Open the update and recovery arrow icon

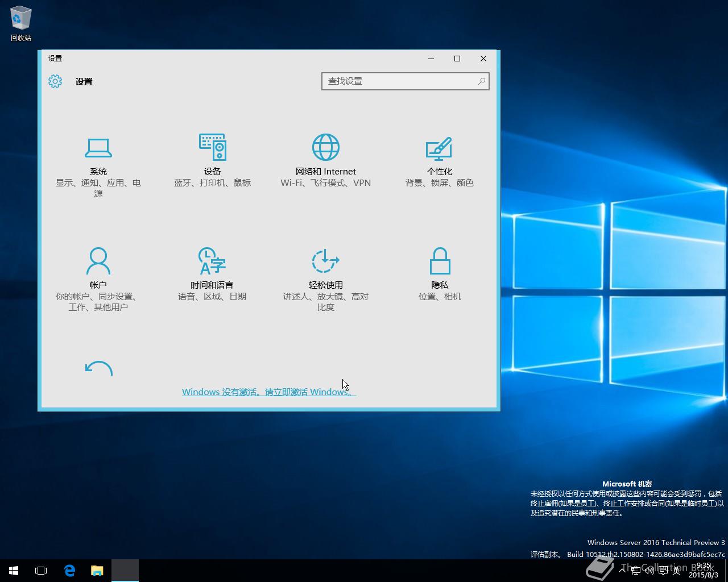pos(98,368)
